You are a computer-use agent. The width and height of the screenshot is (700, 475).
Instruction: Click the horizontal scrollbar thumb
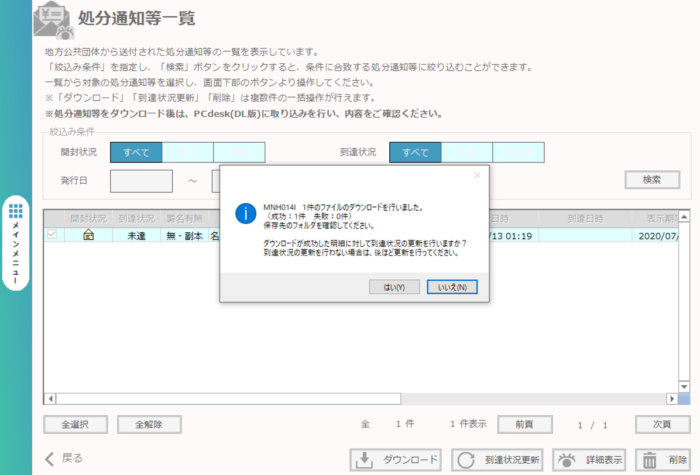(228, 399)
